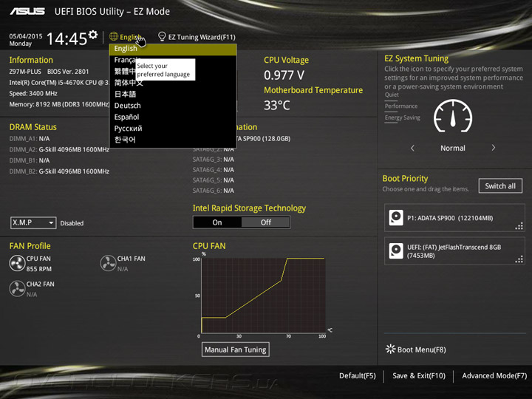Image resolution: width=532 pixels, height=399 pixels.
Task: Click Z97M-PLUS BIOS version text
Action: pyautogui.click(x=49, y=72)
